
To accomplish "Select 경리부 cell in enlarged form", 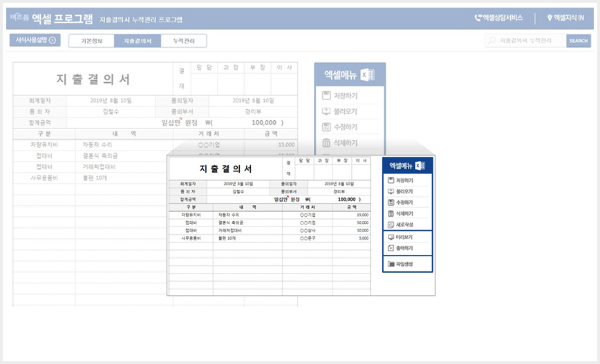I will 339,191.
